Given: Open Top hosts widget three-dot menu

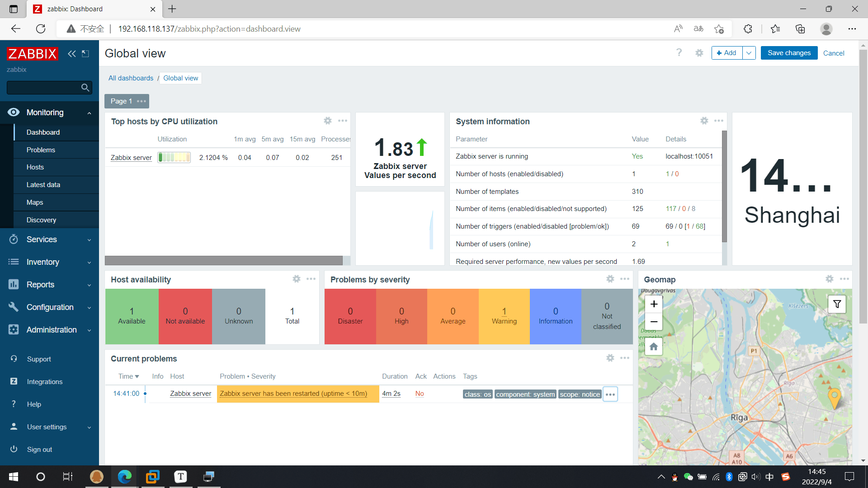Looking at the screenshot, I should pyautogui.click(x=343, y=121).
